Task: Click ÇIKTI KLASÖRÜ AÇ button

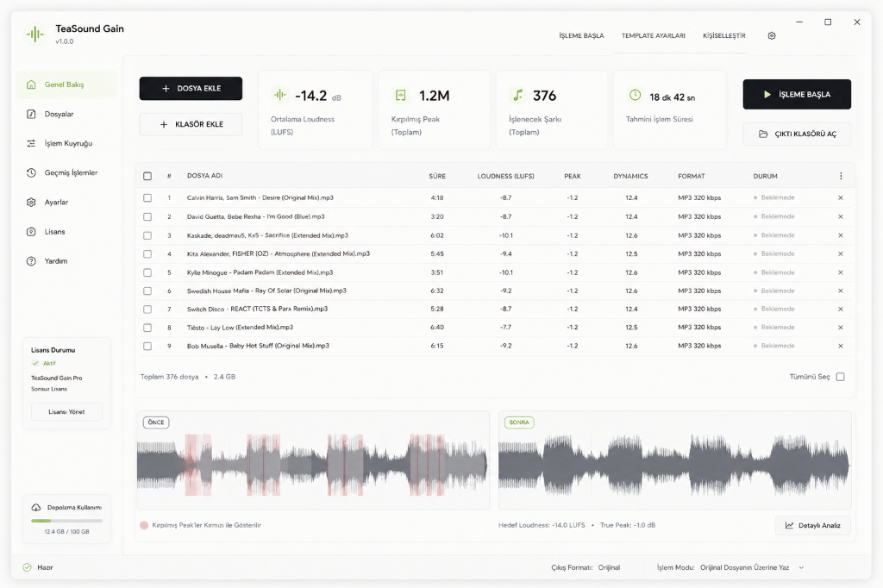Action: 797,134
